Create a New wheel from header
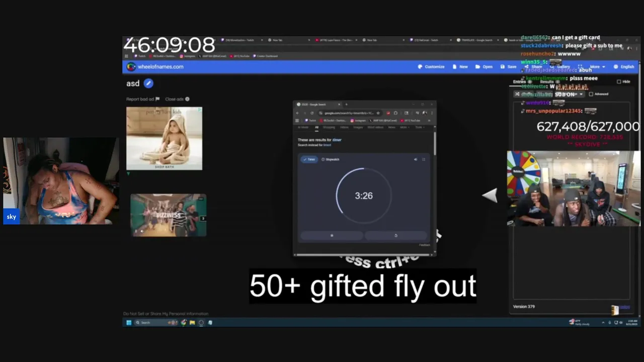 point(460,66)
